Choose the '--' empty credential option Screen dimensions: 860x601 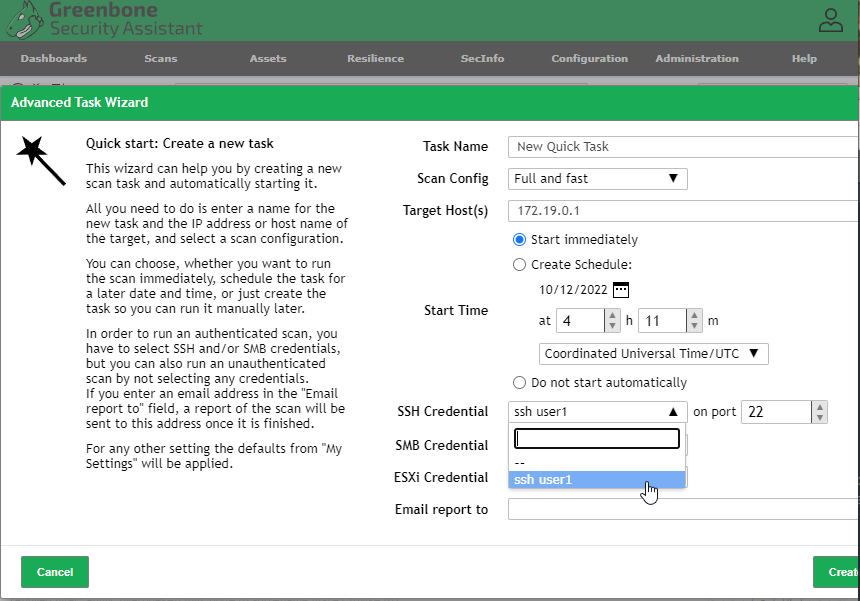click(597, 462)
